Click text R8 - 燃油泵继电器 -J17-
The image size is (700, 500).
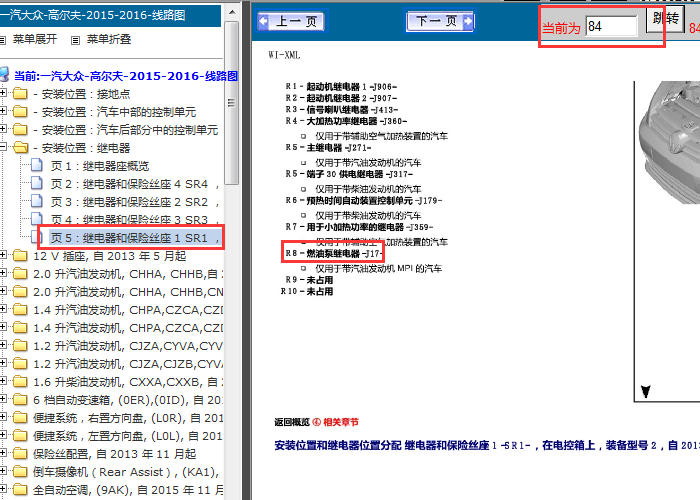pos(334,254)
